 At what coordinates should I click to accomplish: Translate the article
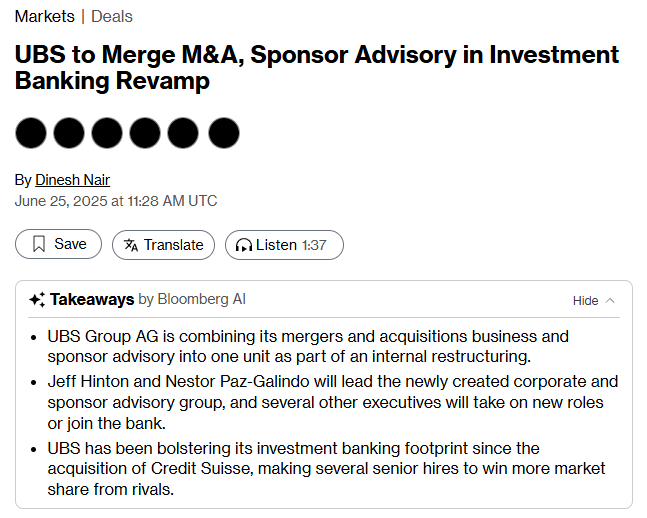click(x=163, y=245)
